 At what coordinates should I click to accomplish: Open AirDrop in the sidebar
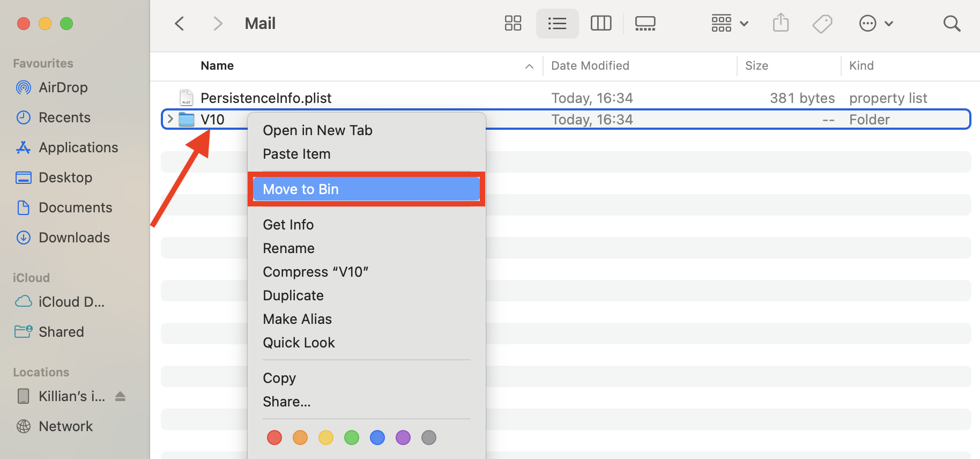click(63, 87)
